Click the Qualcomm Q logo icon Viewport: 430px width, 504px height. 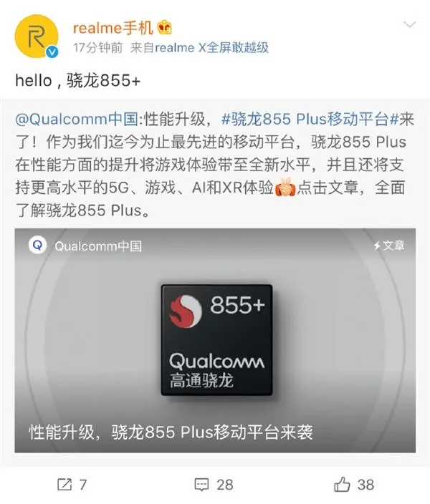[x=38, y=246]
